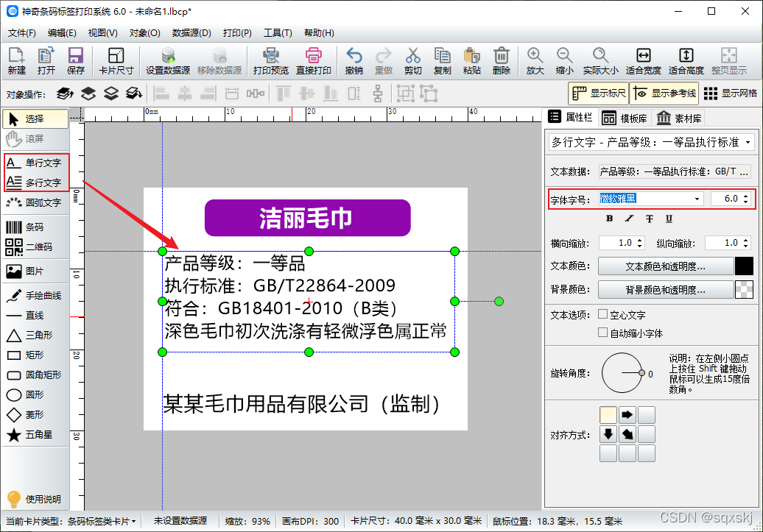Select the 五角星 star tool
Viewport: 763px width, 532px height.
35,435
